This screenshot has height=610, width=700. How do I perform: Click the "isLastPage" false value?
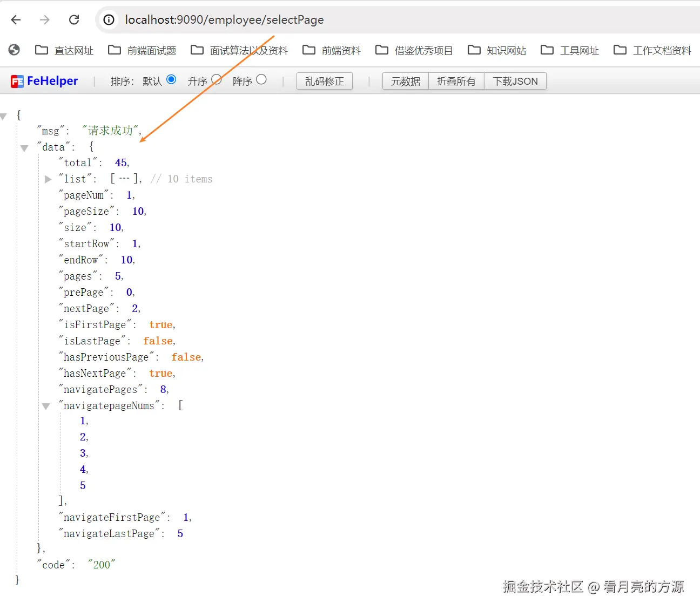[158, 341]
